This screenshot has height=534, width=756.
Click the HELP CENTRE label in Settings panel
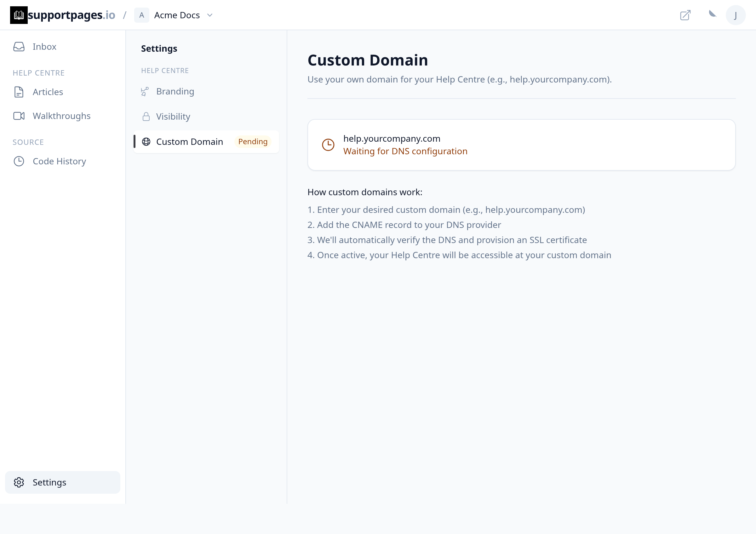(165, 71)
